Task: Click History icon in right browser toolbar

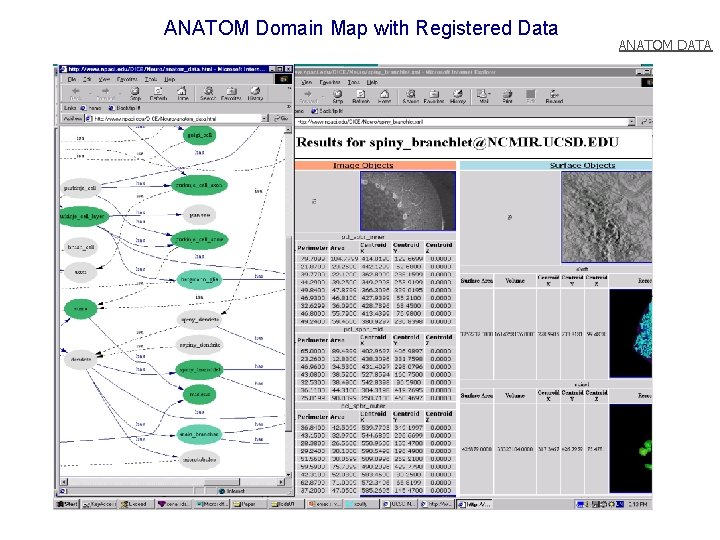Action: [x=458, y=96]
